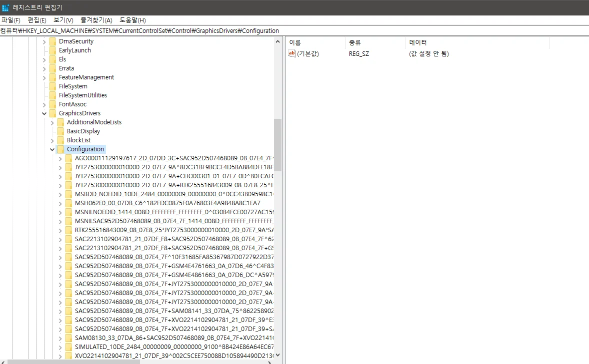Click the tree horizontal scrollbar left arrow
589x364 pixels.
(x=3, y=362)
